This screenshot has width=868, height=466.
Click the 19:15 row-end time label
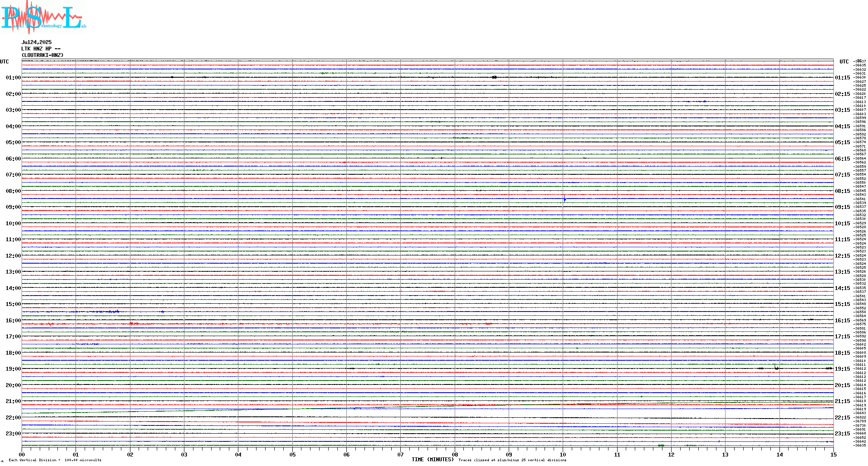coord(843,369)
